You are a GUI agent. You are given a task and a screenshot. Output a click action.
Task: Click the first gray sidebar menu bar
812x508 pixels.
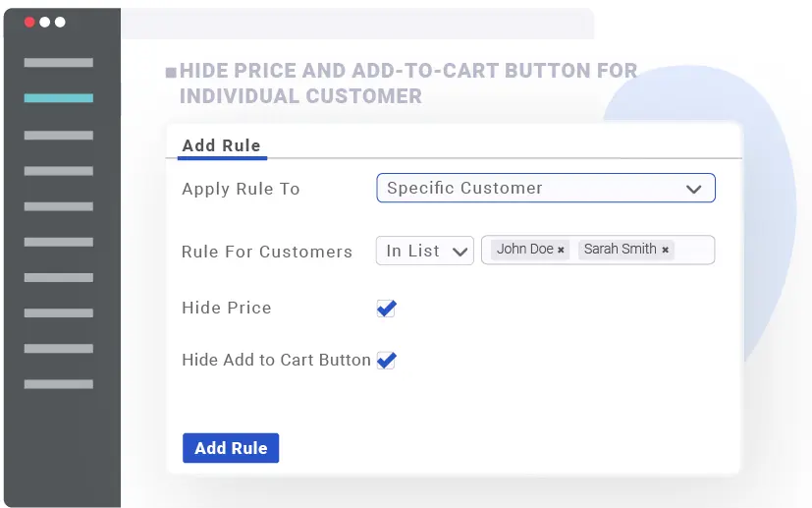coord(59,63)
